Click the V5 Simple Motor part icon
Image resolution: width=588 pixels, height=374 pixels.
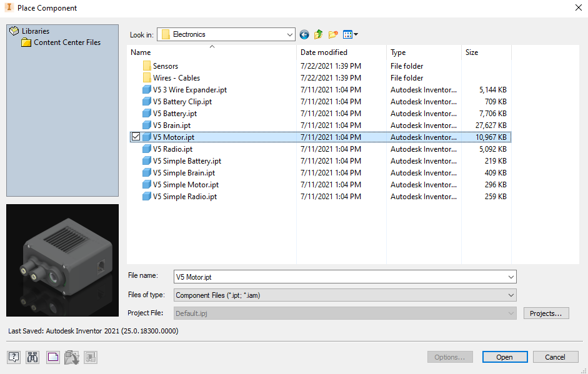click(147, 185)
